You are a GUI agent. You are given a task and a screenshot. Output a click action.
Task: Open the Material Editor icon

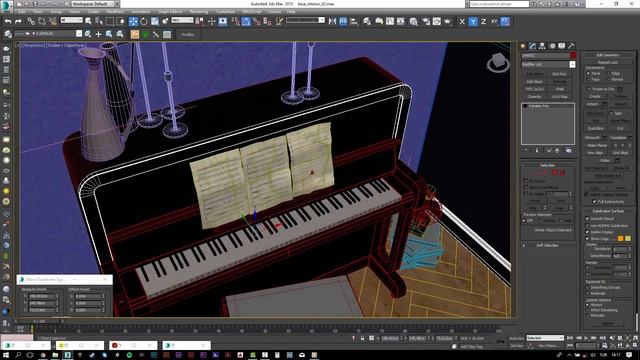click(413, 22)
